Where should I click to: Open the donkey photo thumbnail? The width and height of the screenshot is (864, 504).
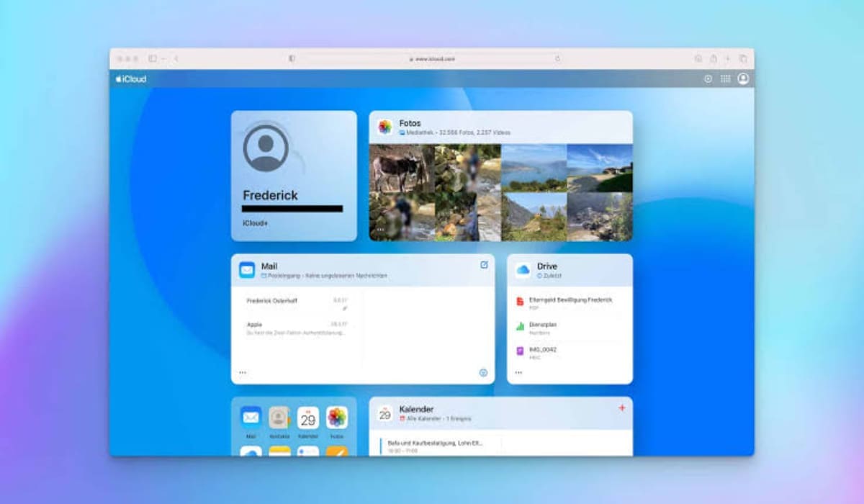402,168
